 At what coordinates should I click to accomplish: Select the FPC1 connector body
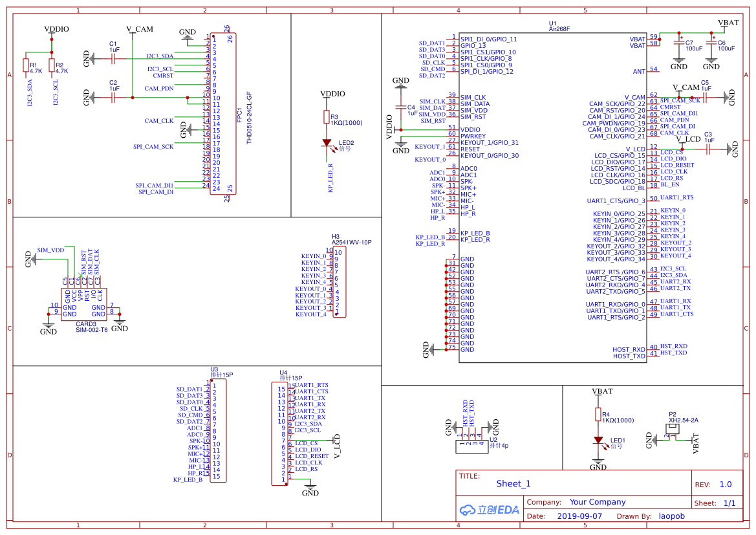click(x=223, y=114)
